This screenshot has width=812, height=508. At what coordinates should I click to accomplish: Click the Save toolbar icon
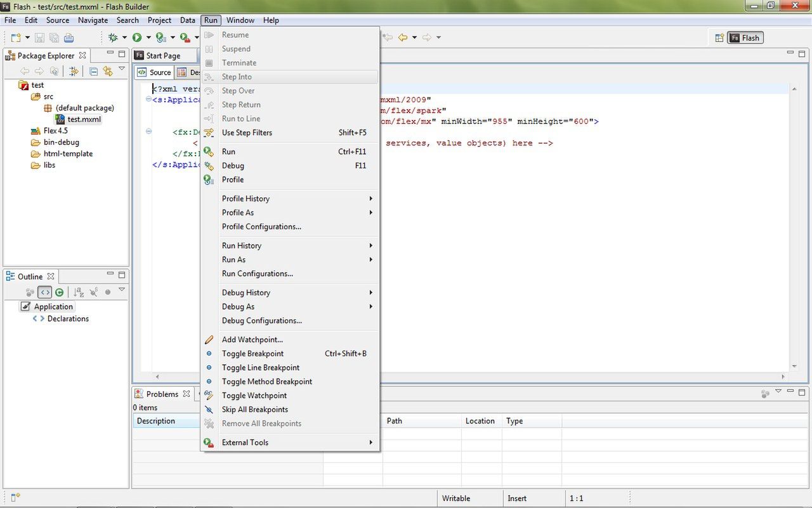pyautogui.click(x=40, y=38)
